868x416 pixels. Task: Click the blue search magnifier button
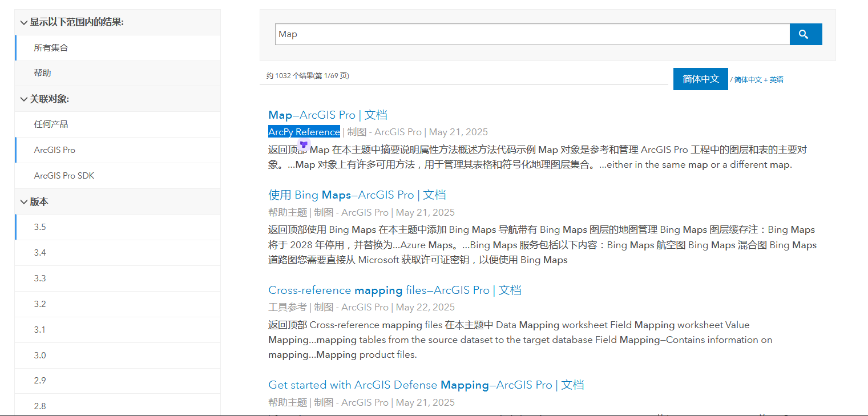(x=806, y=34)
